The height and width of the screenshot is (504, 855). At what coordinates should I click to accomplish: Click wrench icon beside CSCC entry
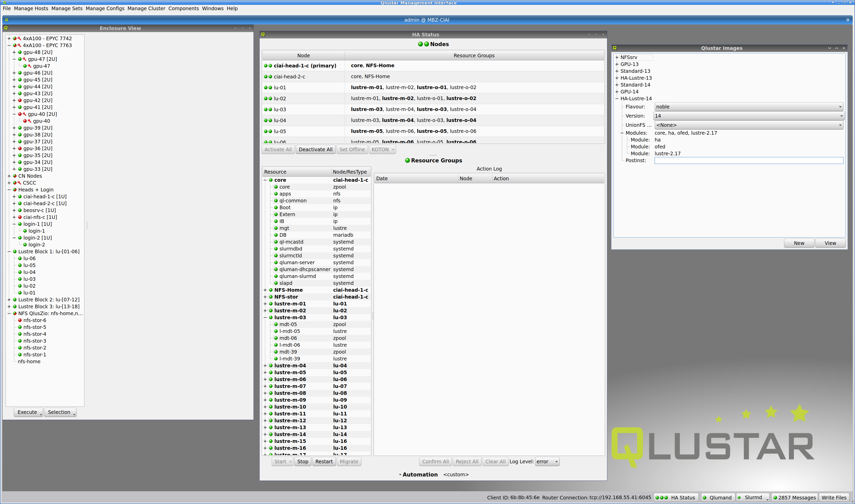point(19,183)
